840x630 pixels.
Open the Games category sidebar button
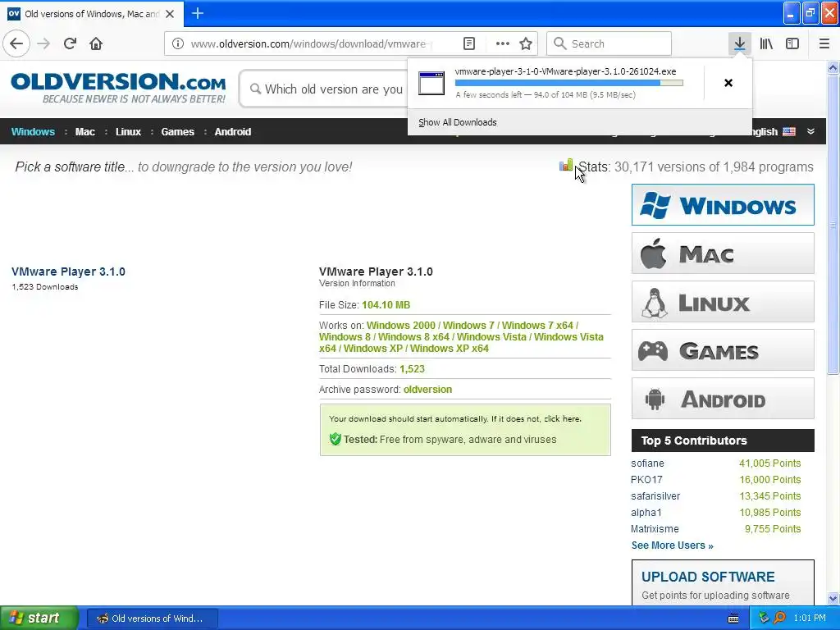[723, 350]
